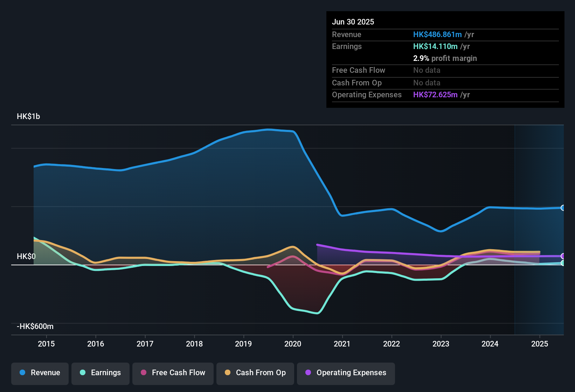Click the Operating Expenses endpoint circle at chart edge
575x392 pixels.
(x=563, y=257)
